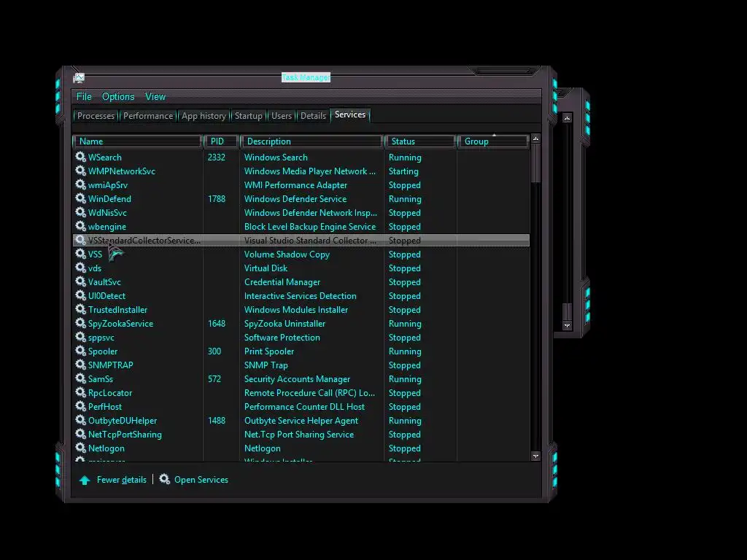This screenshot has width=747, height=560.
Task: Click scroll-up arrow in the background window
Action: 567,117
